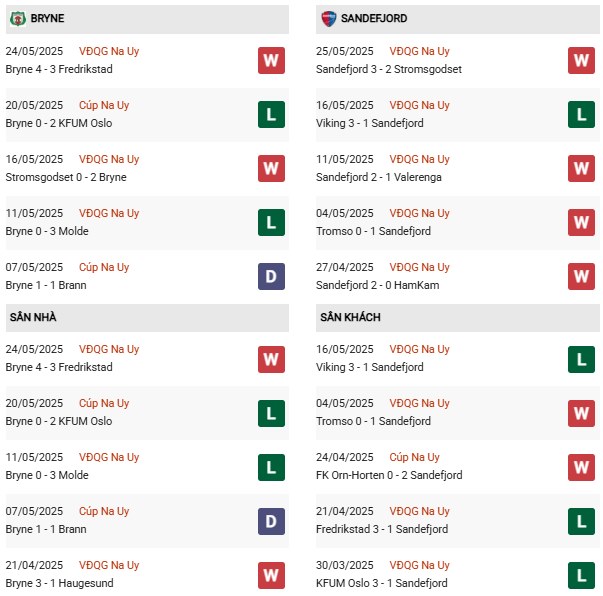Select the SÂN KHÁCH section header
Viewport: 603px width, 596px height.
click(351, 317)
